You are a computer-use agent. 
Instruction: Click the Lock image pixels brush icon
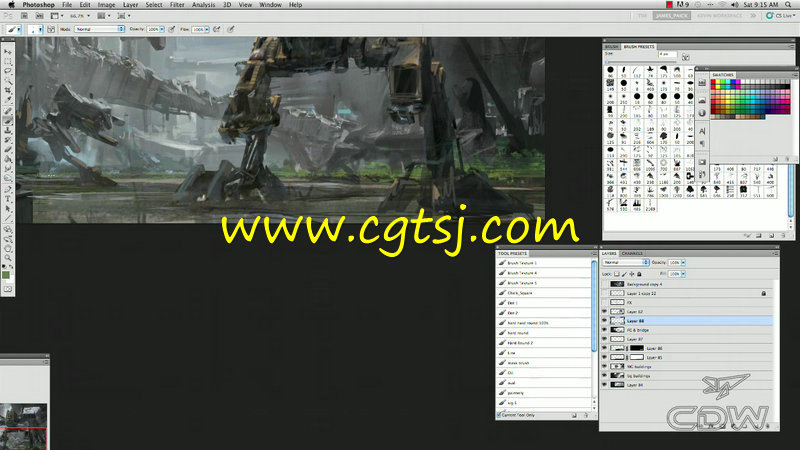(624, 274)
